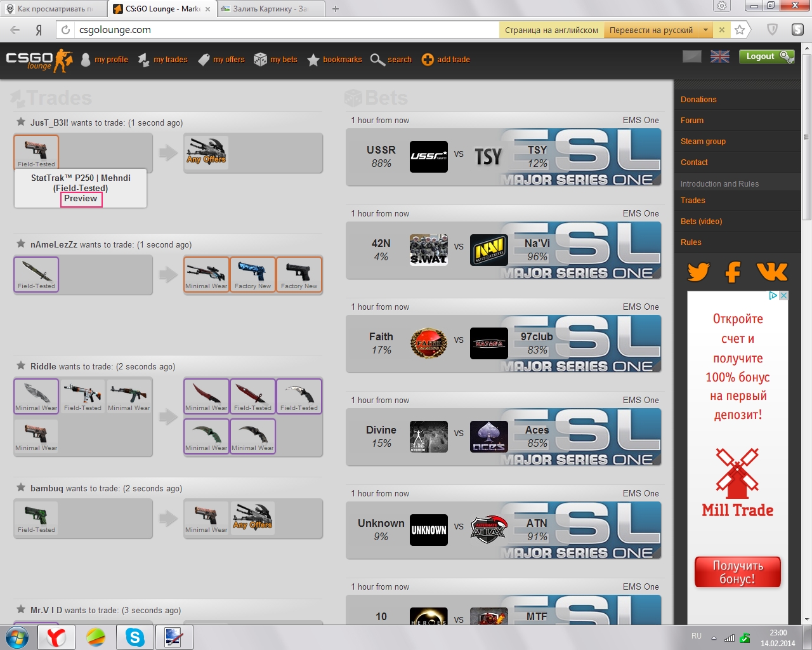Open Forum link in sidebar
The width and height of the screenshot is (812, 650).
(692, 121)
